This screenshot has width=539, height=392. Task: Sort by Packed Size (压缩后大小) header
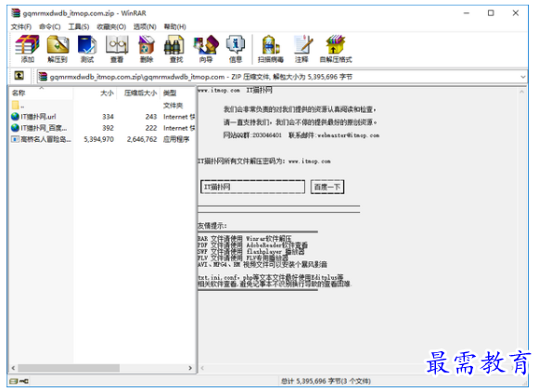point(138,93)
